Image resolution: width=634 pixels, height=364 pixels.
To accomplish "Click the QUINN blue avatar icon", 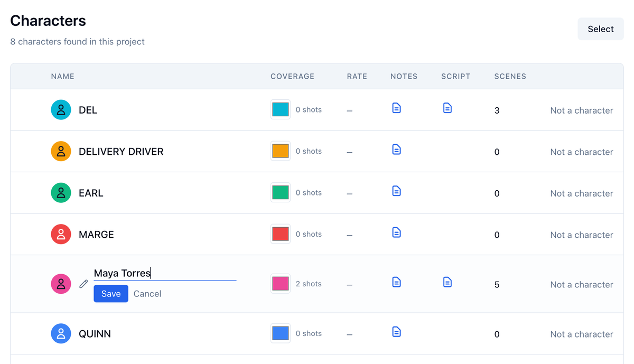I will point(61,333).
